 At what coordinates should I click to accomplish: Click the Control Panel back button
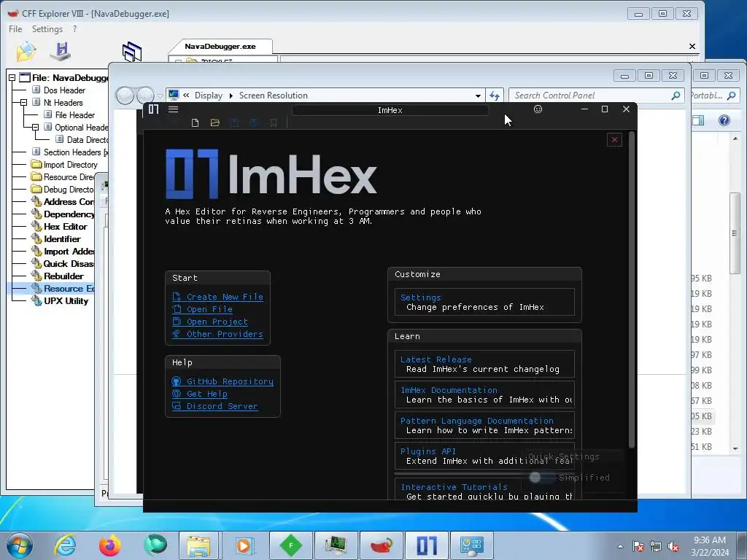125,96
